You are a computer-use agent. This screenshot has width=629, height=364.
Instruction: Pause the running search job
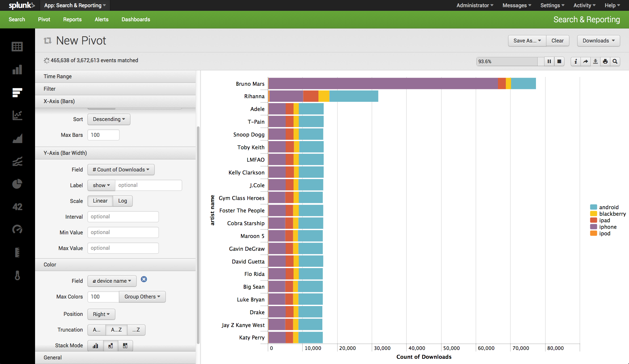pos(549,62)
